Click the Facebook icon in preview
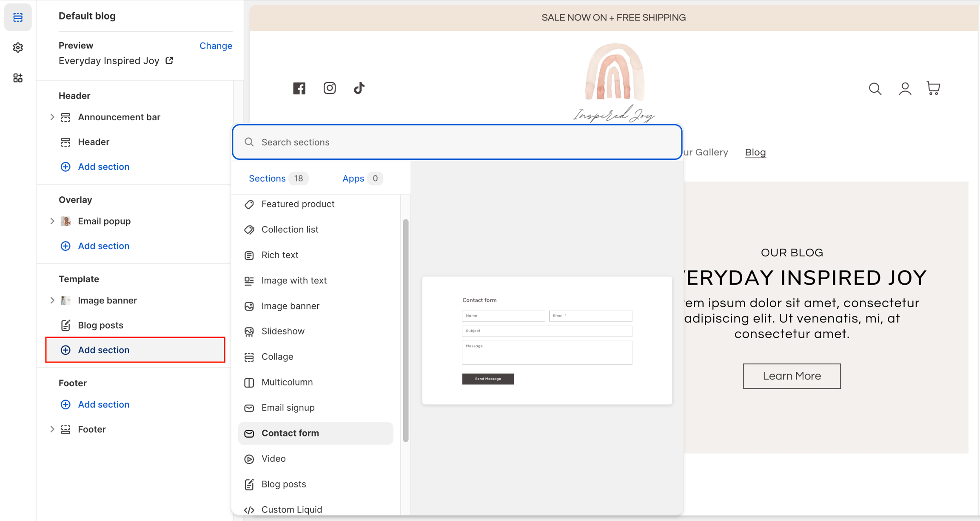This screenshot has width=980, height=521. click(x=299, y=88)
